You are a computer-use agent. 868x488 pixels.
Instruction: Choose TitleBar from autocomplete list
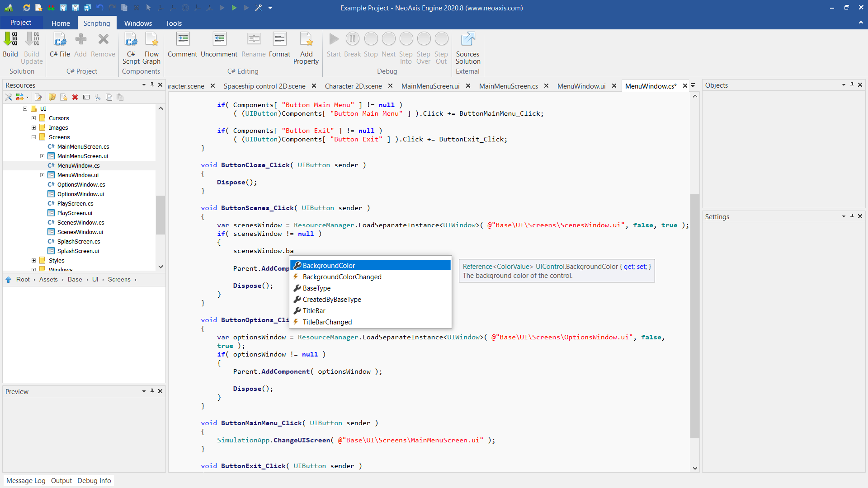(x=370, y=311)
